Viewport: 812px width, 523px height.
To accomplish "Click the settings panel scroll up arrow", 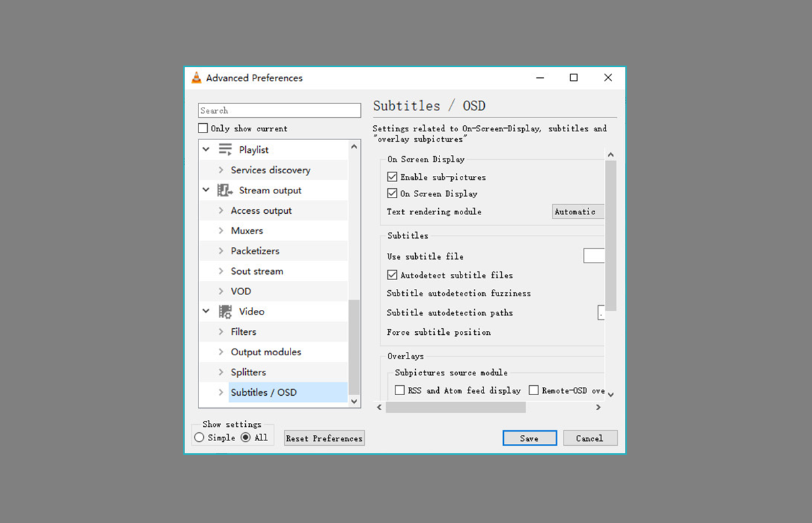I will pyautogui.click(x=611, y=155).
